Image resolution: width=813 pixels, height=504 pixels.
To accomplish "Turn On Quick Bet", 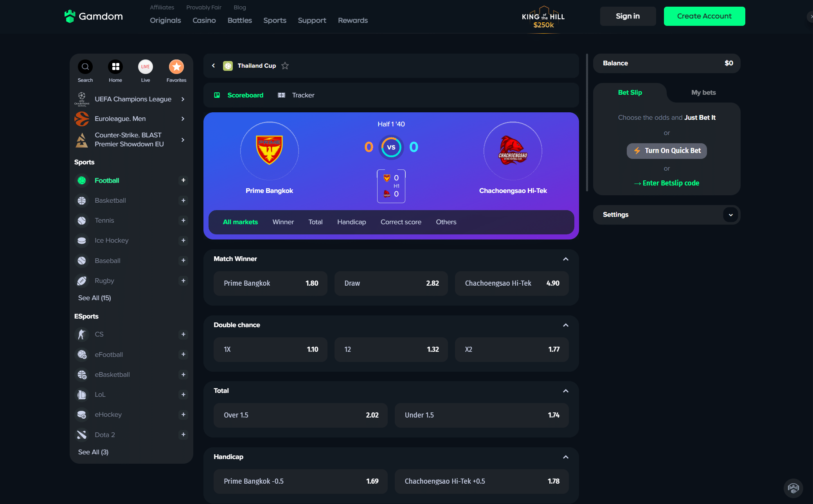I will (x=667, y=151).
